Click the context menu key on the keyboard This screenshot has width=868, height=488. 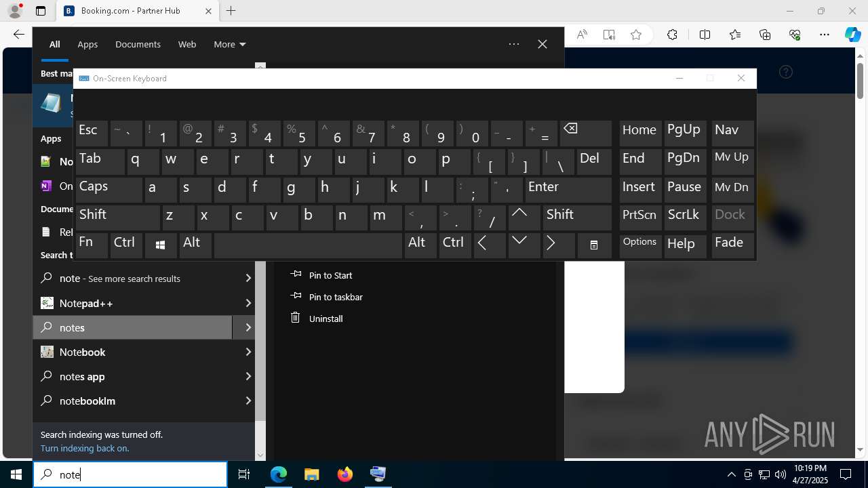(594, 245)
